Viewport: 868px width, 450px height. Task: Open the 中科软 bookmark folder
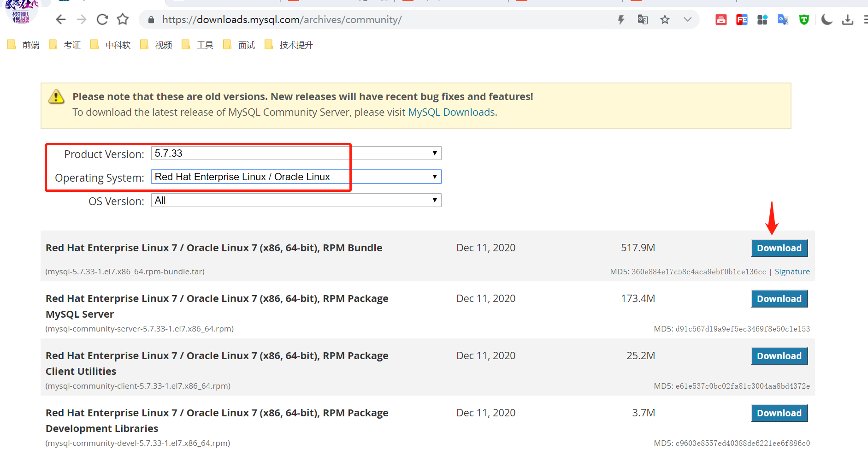coord(111,45)
